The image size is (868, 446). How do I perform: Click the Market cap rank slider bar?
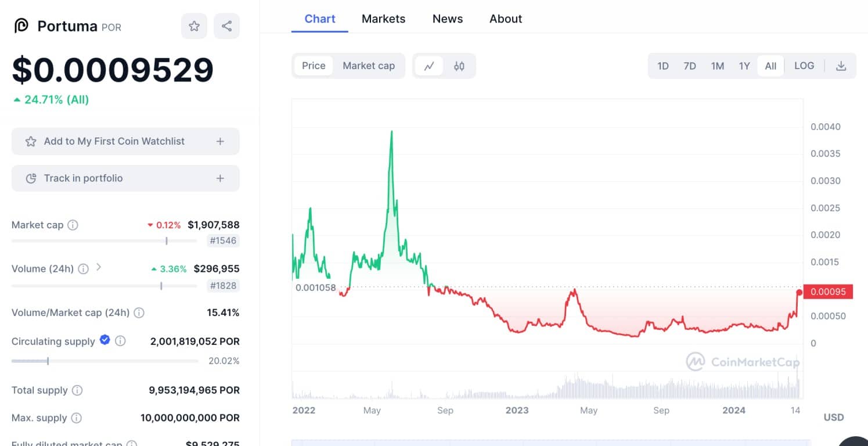104,240
